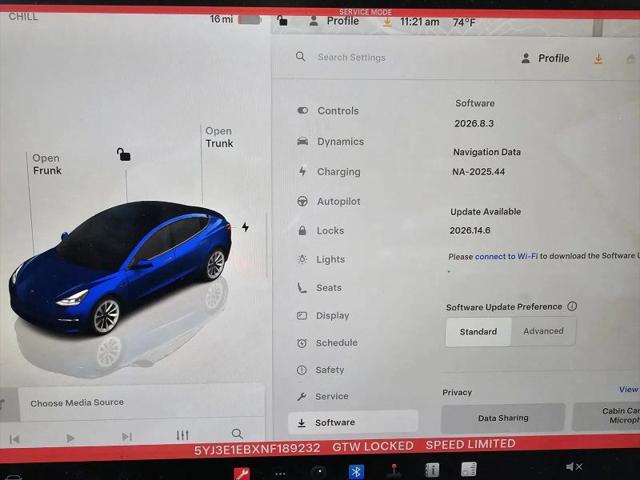Screen dimensions: 640x480
Task: Skip to the next media track
Action: (x=127, y=437)
